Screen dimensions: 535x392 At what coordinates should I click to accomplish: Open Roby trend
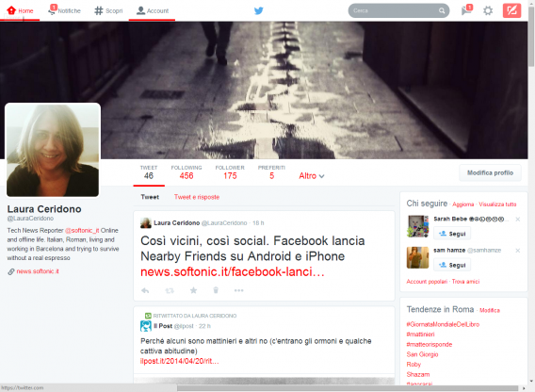413,365
